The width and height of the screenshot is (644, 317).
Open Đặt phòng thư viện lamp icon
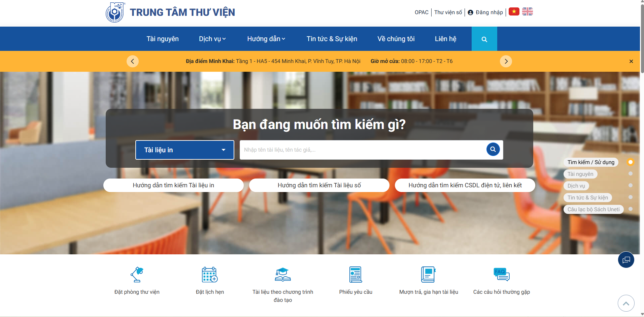(x=137, y=275)
